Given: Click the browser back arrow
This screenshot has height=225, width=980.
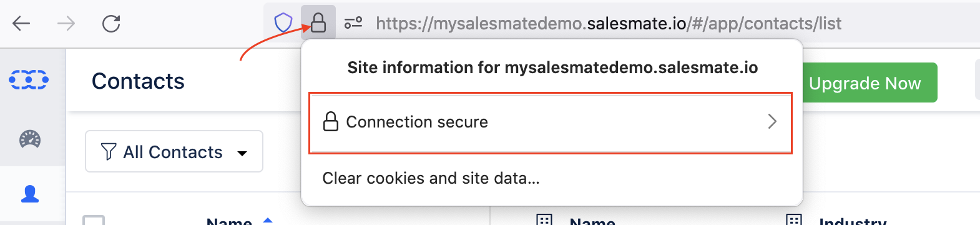Looking at the screenshot, I should point(21,24).
